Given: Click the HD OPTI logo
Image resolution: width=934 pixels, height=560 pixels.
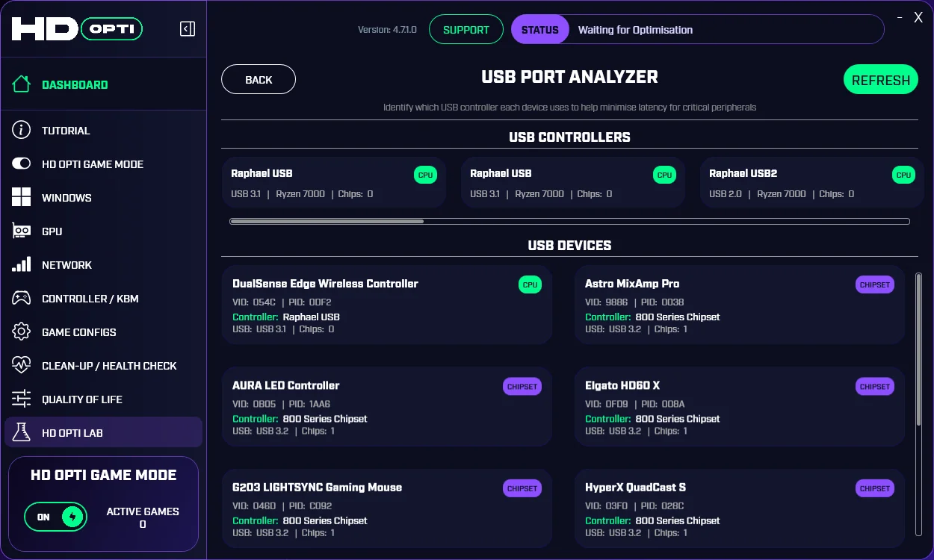Looking at the screenshot, I should 77,29.
